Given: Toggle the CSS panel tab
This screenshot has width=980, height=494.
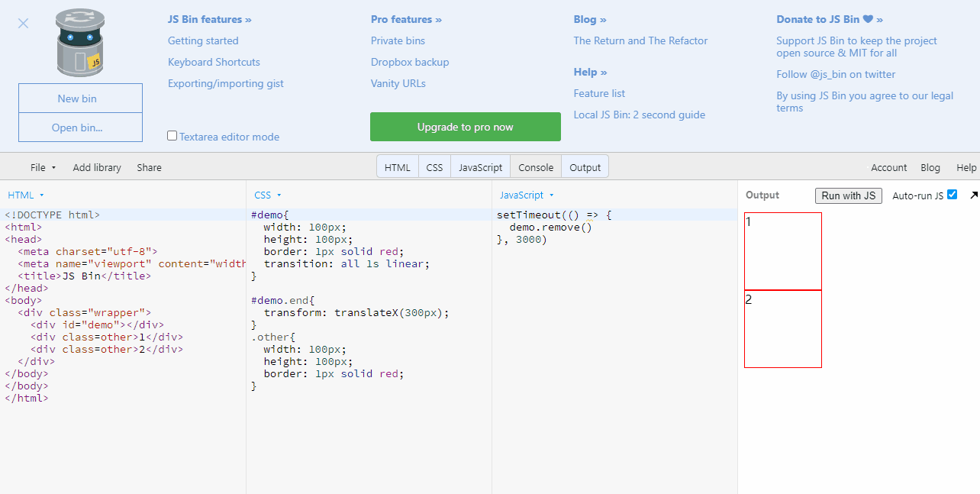Looking at the screenshot, I should pyautogui.click(x=434, y=167).
